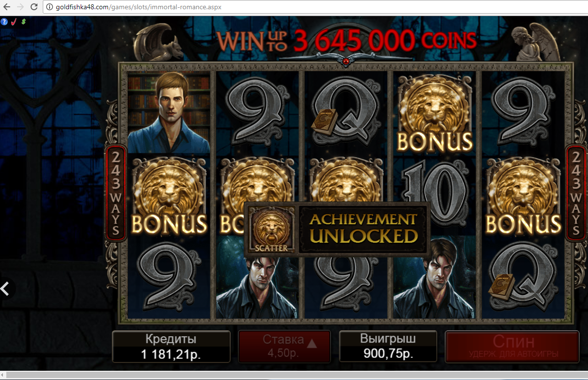Image resolution: width=588 pixels, height=380 pixels.
Task: Reload the page with refresh icon
Action: [34, 7]
